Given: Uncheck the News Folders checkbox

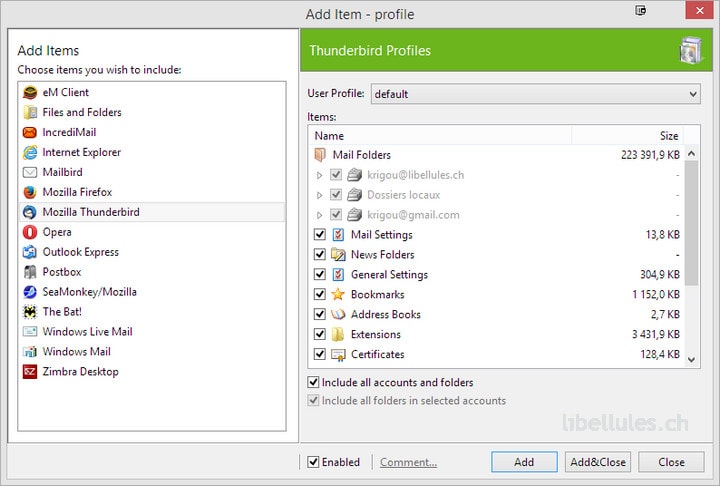Looking at the screenshot, I should coord(320,254).
